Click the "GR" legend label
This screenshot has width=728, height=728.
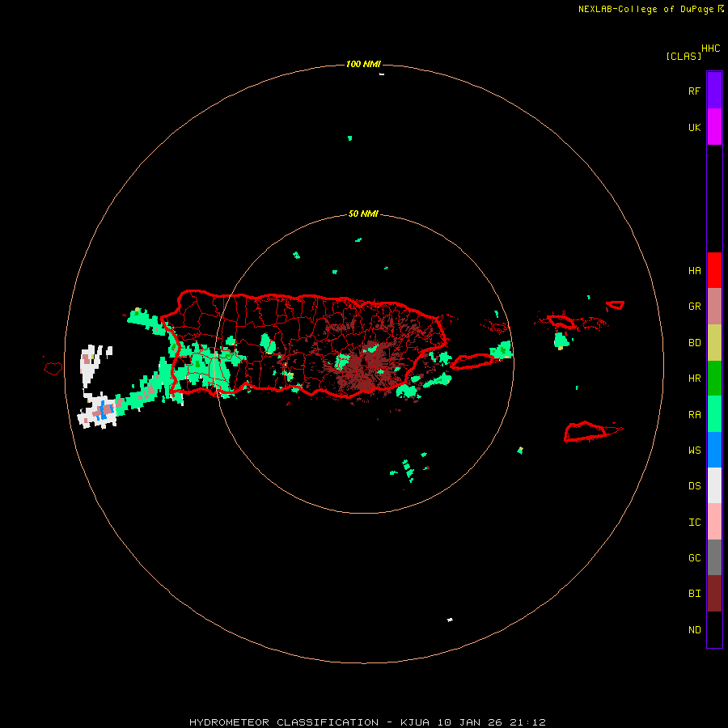694,307
